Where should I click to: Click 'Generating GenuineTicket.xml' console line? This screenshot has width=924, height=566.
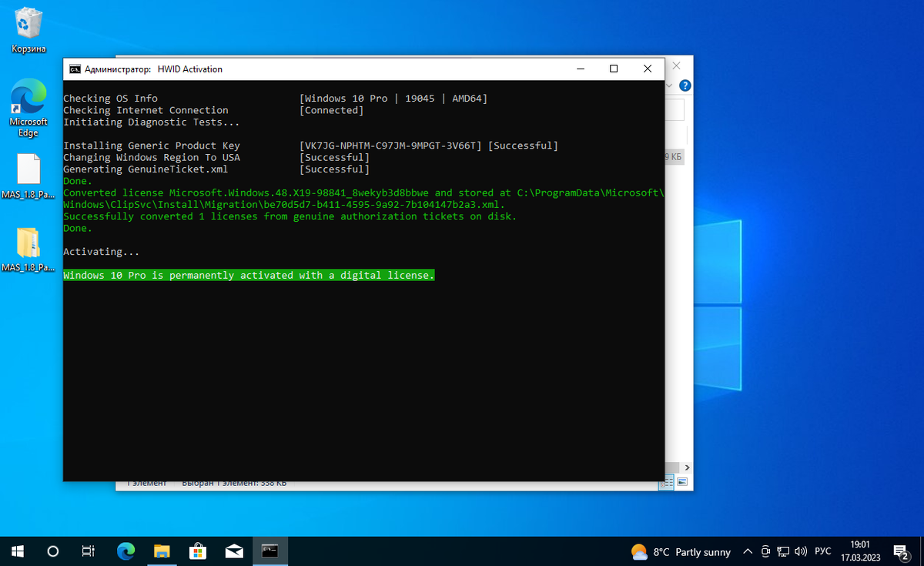(x=146, y=169)
